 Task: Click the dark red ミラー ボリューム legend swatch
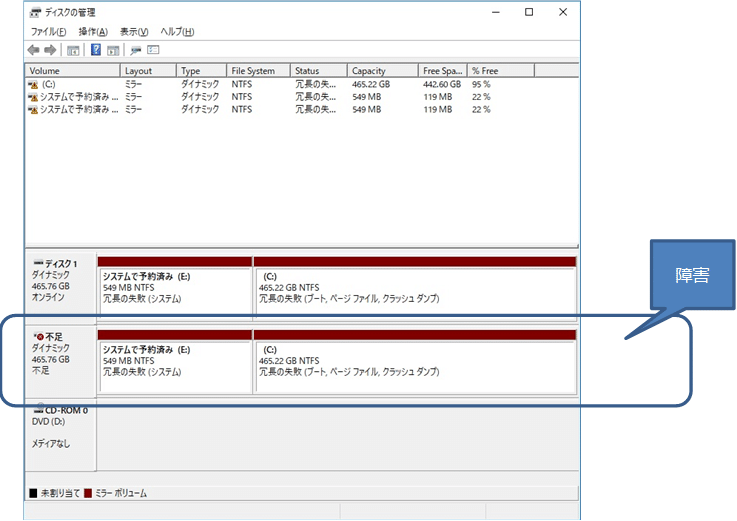pos(88,493)
